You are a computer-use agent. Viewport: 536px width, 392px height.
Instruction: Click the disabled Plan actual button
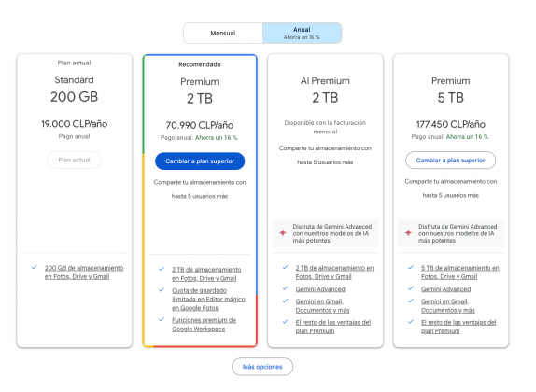tap(74, 160)
